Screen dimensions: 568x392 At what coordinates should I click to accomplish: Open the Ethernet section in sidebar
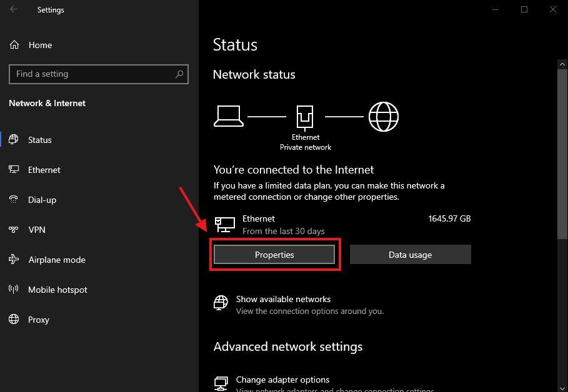pyautogui.click(x=99, y=170)
